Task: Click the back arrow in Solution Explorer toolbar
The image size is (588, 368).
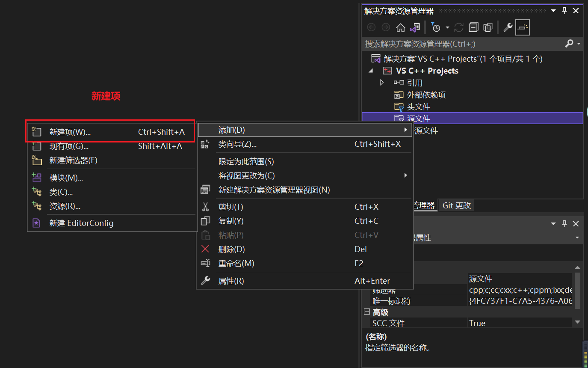Action: [x=371, y=28]
